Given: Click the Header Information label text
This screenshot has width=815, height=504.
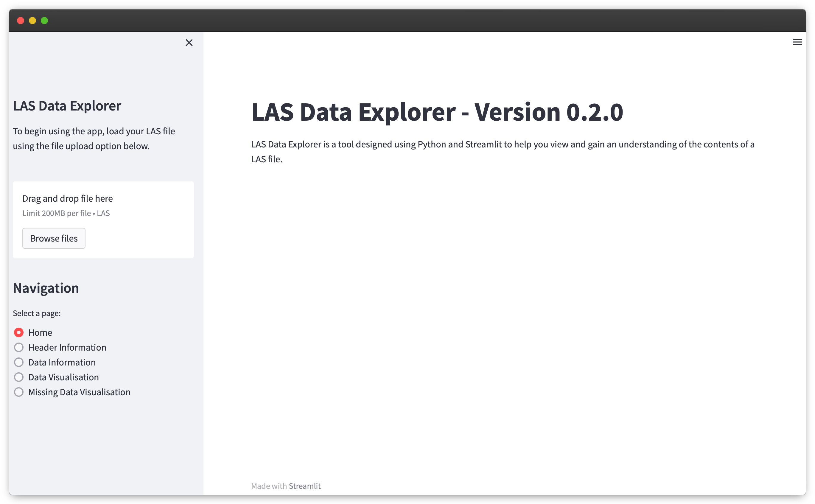Looking at the screenshot, I should [67, 347].
